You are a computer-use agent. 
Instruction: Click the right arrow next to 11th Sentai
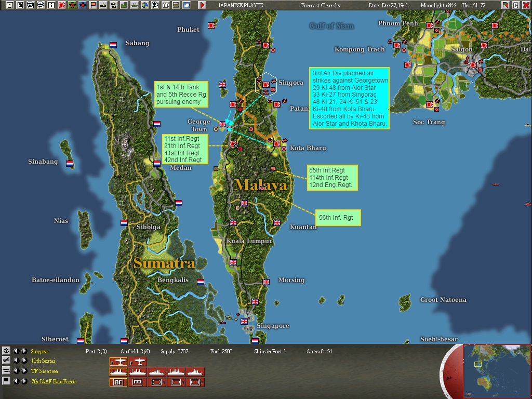(24, 361)
